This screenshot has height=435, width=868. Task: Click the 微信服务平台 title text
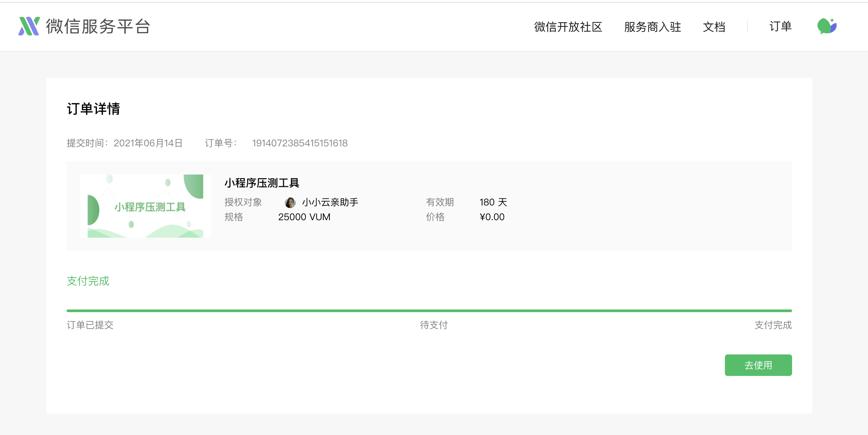pos(98,26)
